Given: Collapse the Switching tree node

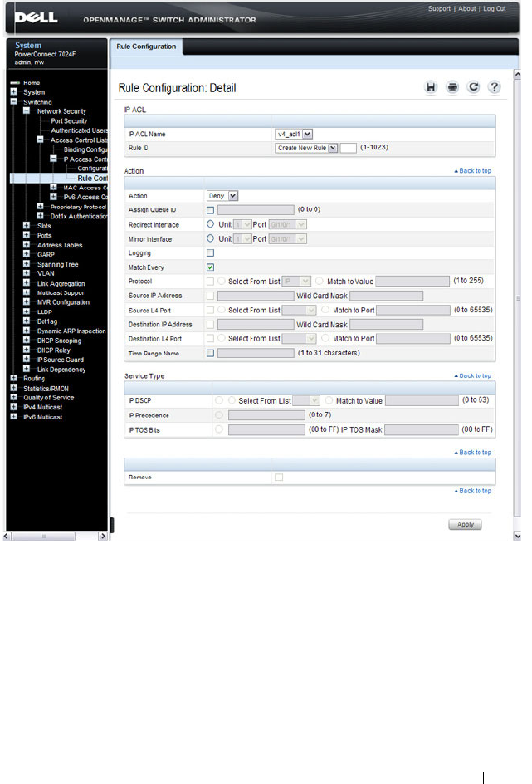Looking at the screenshot, I should click(x=13, y=101).
